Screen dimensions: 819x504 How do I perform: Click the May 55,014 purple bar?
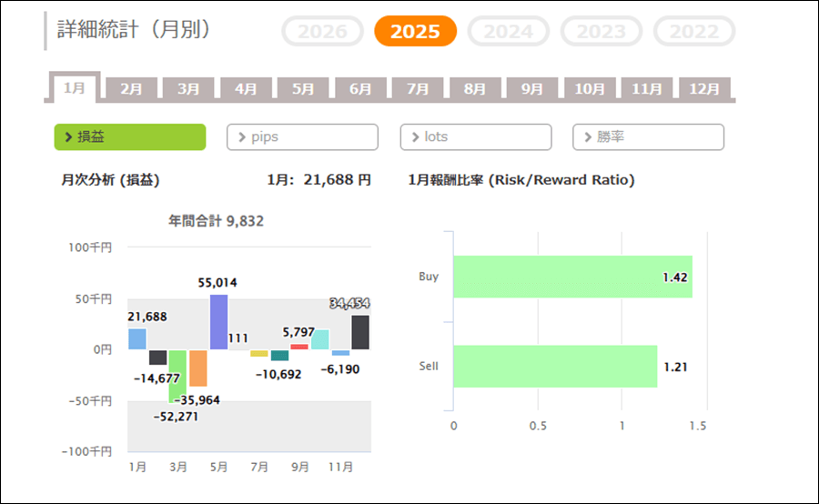click(x=218, y=322)
